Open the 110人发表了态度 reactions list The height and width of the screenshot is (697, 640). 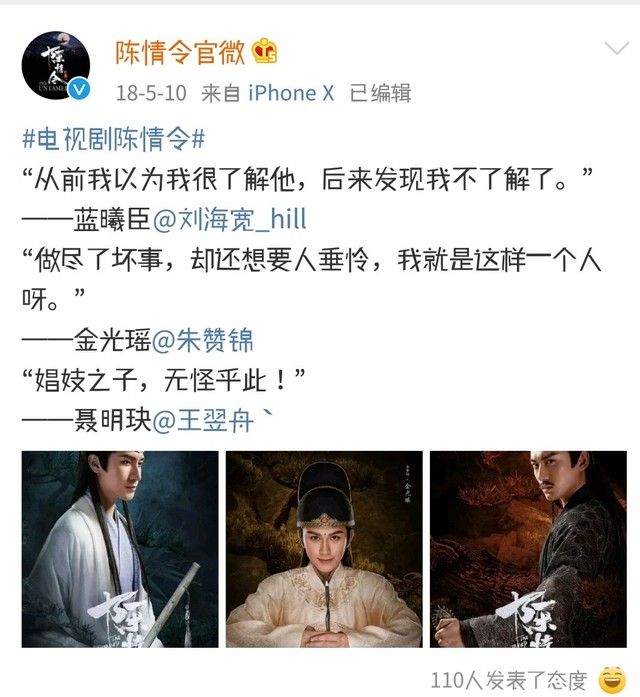[509, 680]
